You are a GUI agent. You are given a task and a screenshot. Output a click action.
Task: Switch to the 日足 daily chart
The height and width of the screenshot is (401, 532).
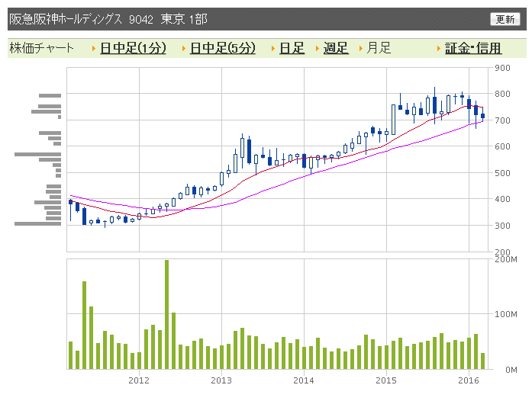pyautogui.click(x=292, y=48)
